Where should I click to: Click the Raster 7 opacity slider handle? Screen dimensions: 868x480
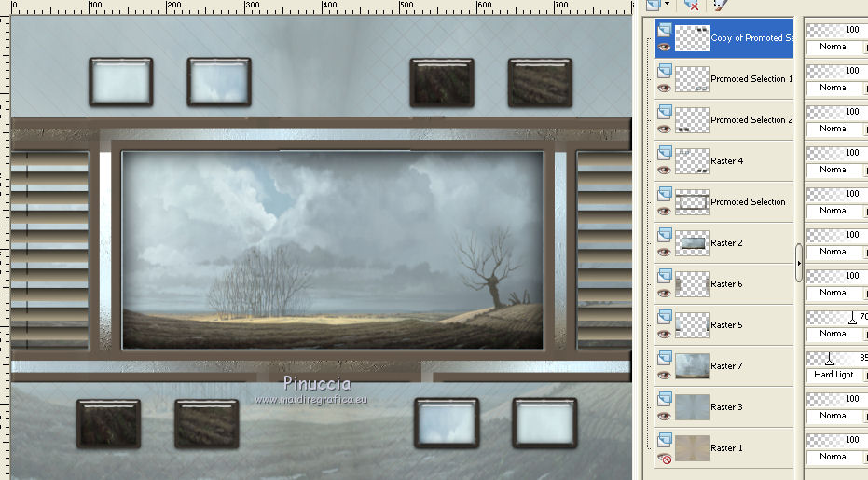click(829, 360)
